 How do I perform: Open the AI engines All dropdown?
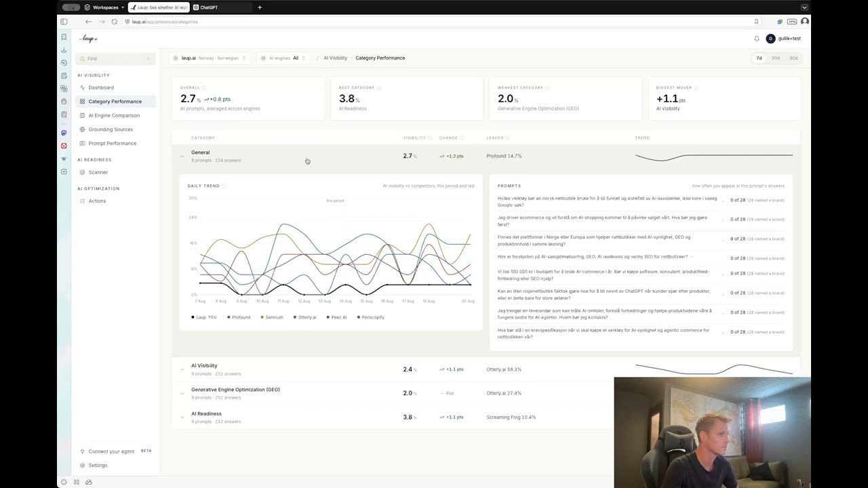[x=283, y=58]
